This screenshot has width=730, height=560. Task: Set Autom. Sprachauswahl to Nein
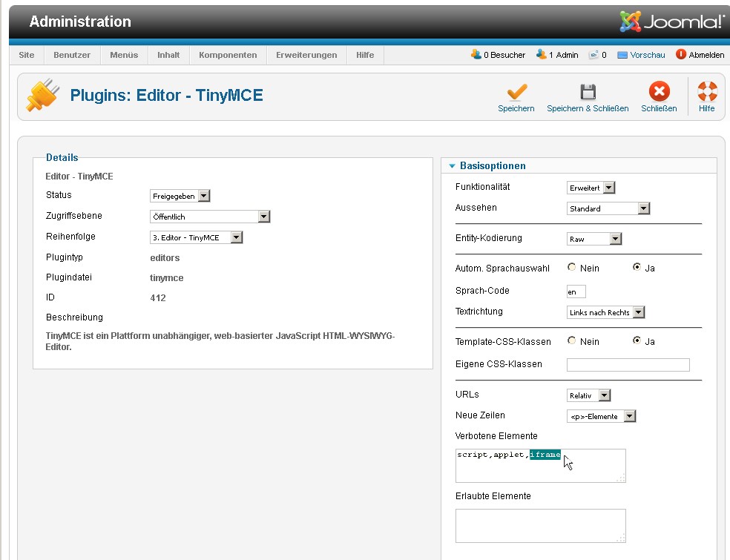coord(572,268)
